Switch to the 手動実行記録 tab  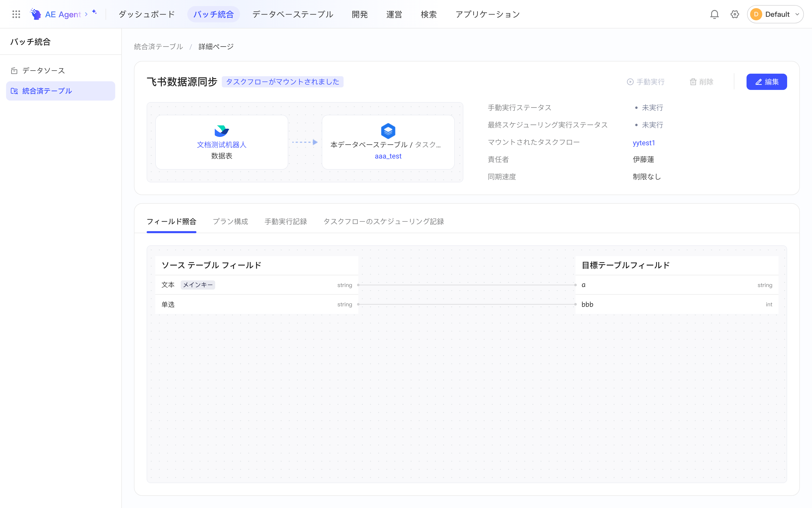point(285,221)
